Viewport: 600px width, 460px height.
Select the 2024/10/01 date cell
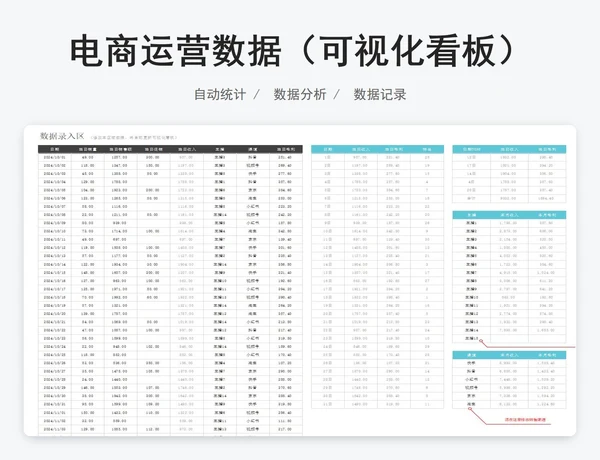pyautogui.click(x=55, y=157)
